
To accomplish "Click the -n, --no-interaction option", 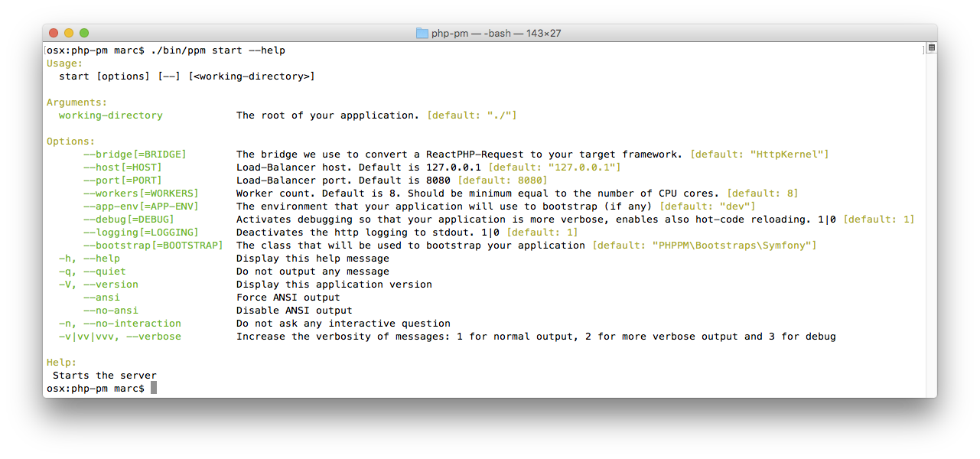I will [x=120, y=323].
